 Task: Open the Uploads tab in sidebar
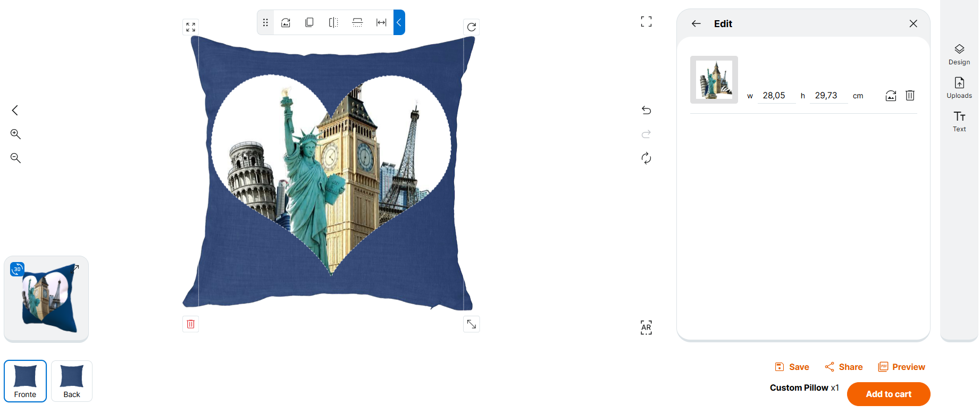(959, 88)
